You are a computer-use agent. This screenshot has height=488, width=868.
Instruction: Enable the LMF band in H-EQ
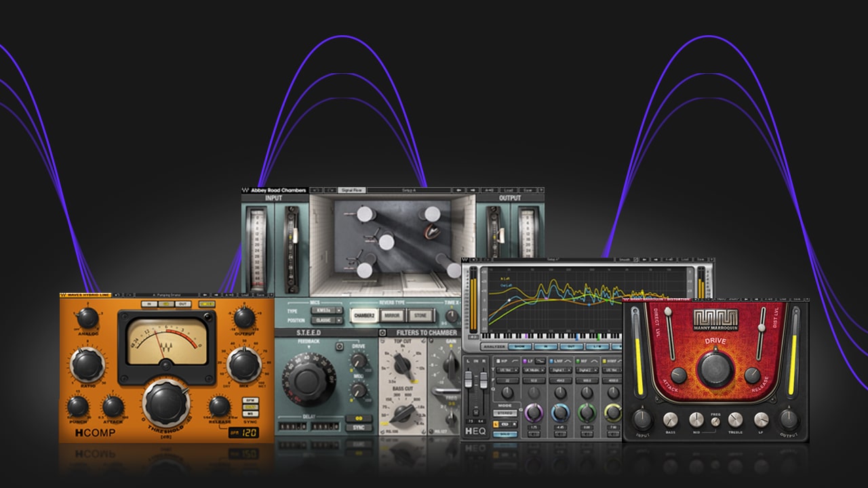click(x=551, y=361)
